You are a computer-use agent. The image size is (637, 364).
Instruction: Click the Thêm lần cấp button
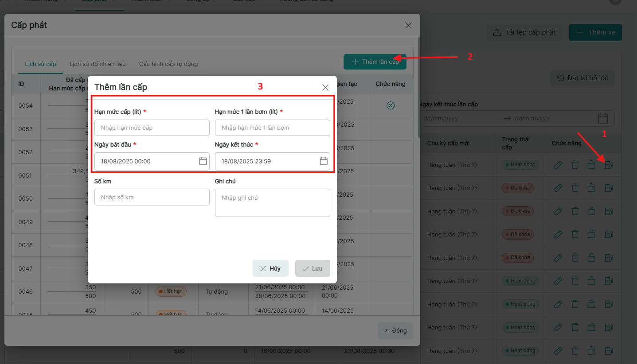point(375,62)
